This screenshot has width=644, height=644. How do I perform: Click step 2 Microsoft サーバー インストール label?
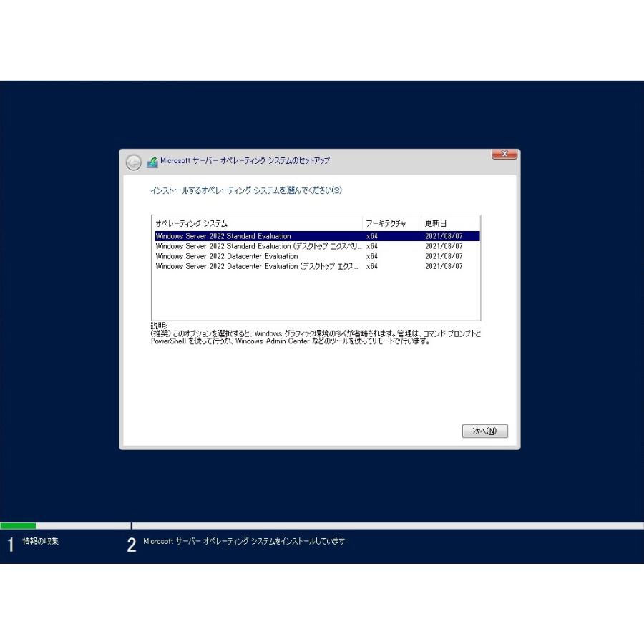244,542
